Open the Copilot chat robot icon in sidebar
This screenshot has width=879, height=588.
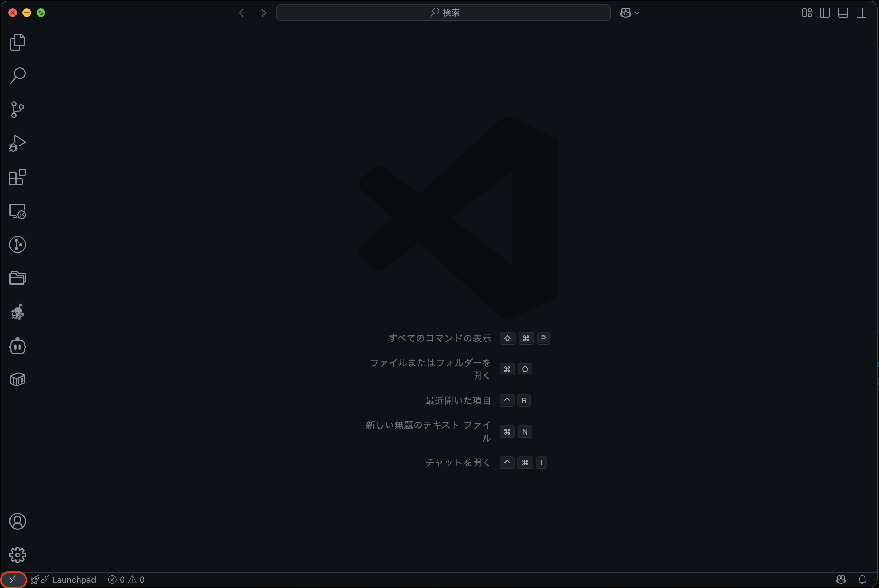coord(17,346)
